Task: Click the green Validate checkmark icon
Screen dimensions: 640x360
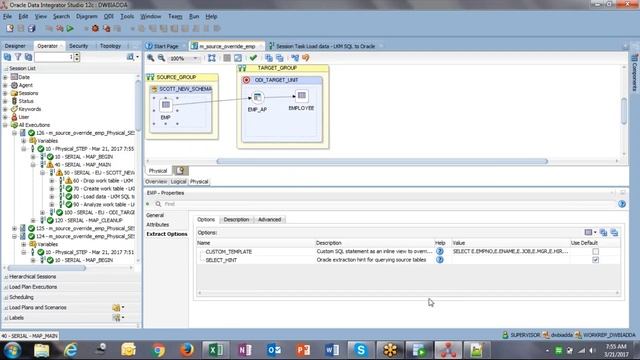Action: pos(253,58)
